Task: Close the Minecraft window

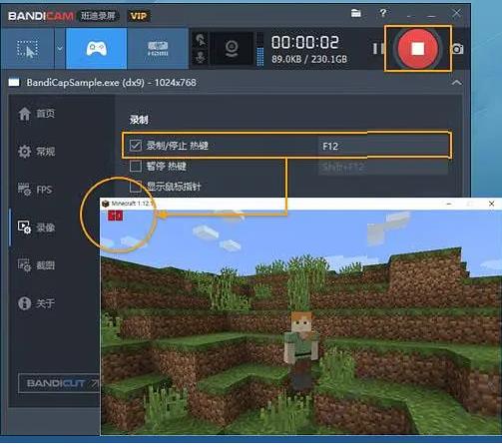Action: 491,204
